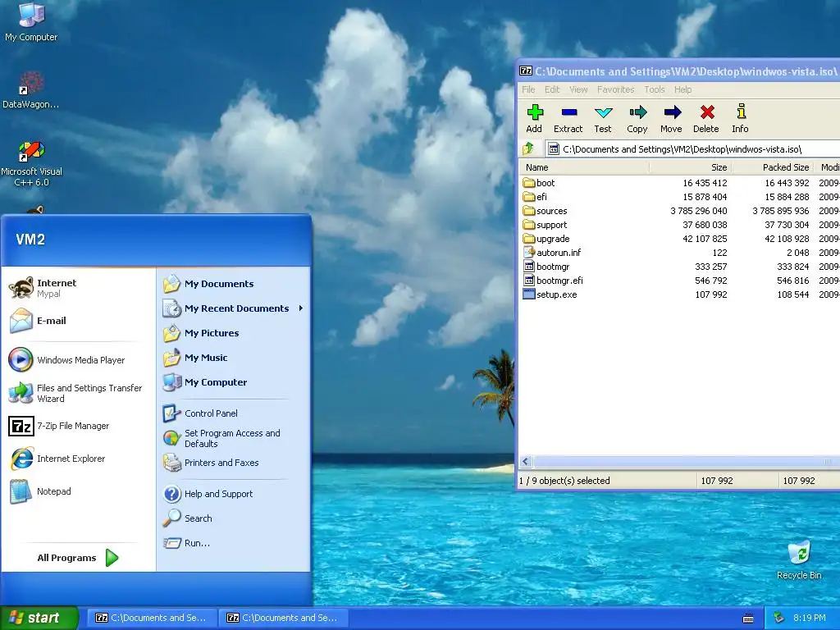Viewport: 840px width, 630px height.
Task: Open Control Panel
Action: tap(233, 413)
